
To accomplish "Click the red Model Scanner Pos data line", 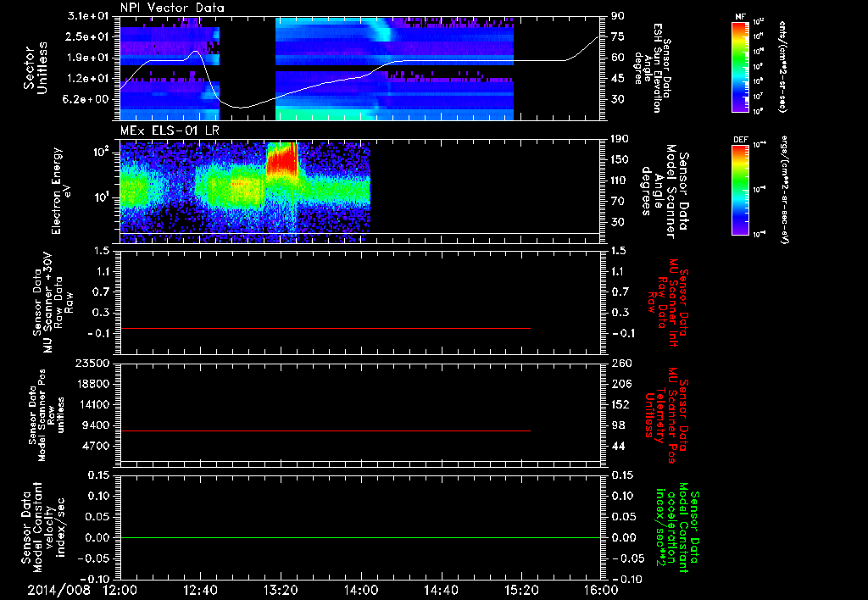I will coord(325,431).
